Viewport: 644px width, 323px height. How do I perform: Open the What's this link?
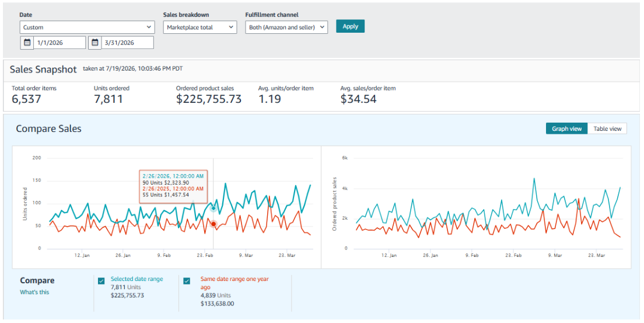click(34, 292)
